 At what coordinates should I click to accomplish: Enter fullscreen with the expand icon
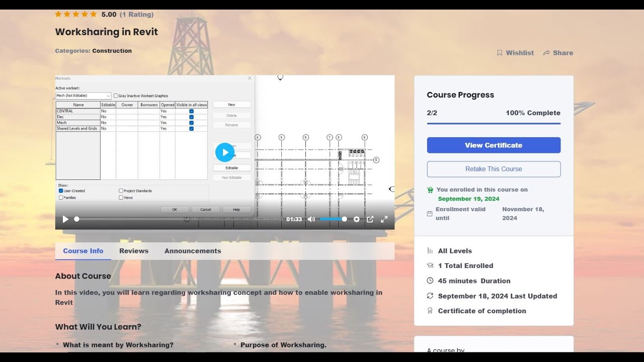click(x=384, y=219)
